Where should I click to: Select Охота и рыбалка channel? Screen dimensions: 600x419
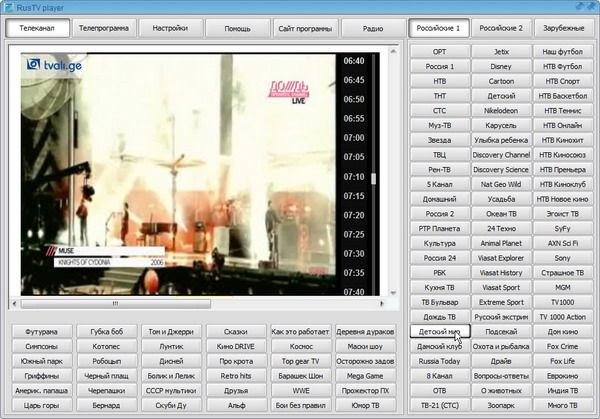tap(501, 347)
